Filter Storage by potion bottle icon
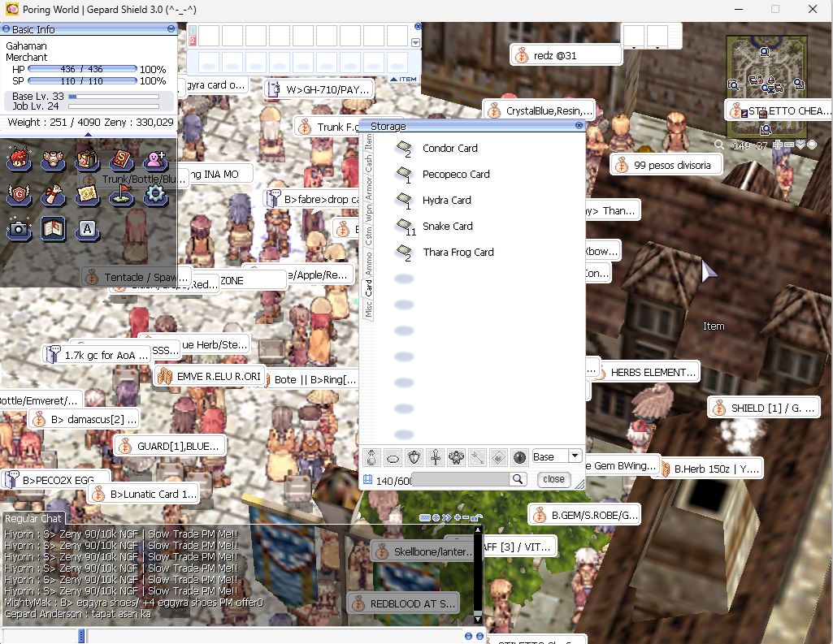The image size is (833, 644). (x=372, y=457)
